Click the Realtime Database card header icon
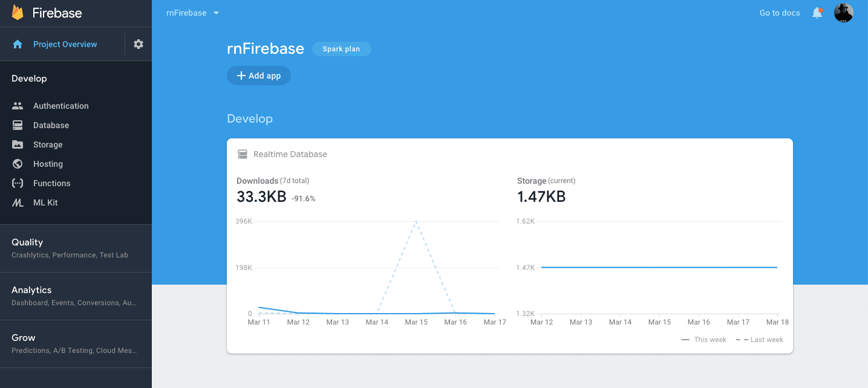This screenshot has width=868, height=388. coord(243,154)
